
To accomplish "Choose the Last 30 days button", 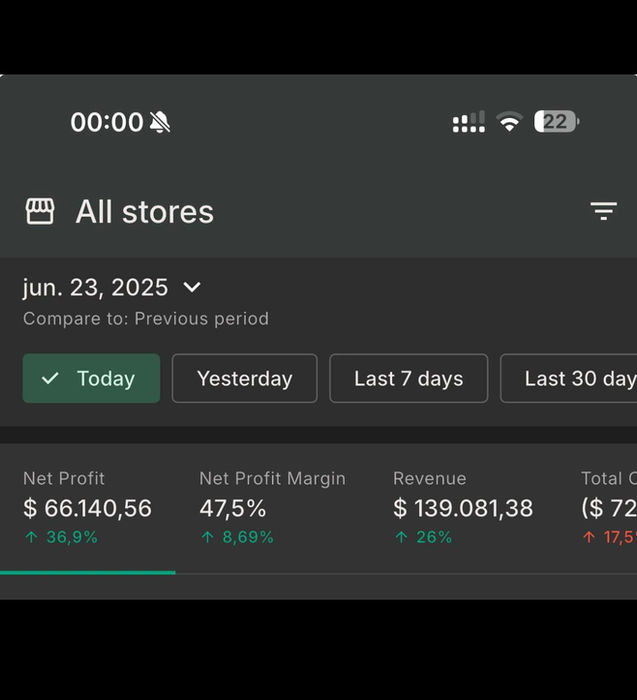I will coord(569,378).
